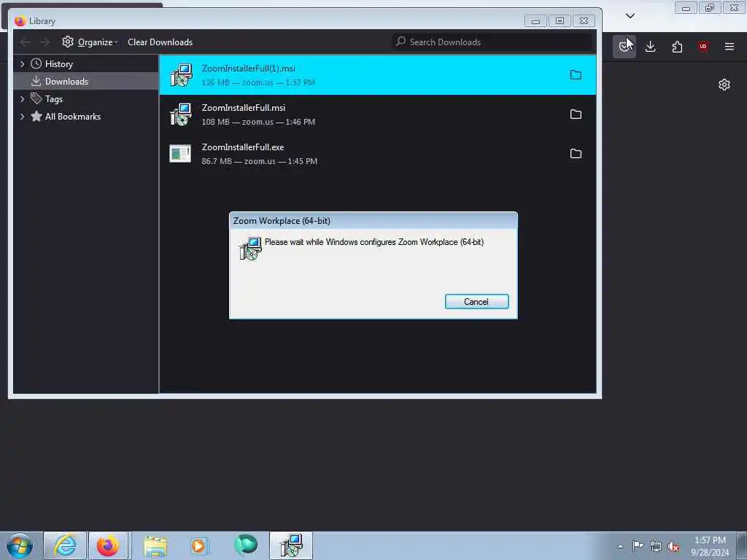Open Firefox hamburger application menu
Screen dimensions: 747x560
click(x=729, y=47)
